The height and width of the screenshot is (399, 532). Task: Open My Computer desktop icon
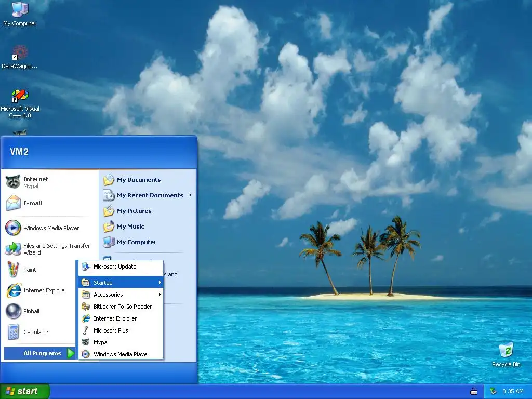coord(20,14)
